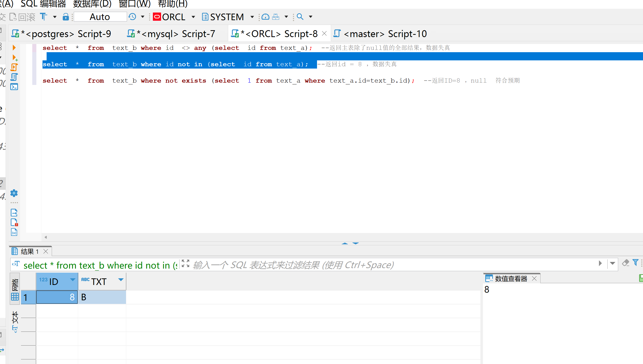Expand the SYSTEM schema dropdown
Image resolution: width=643 pixels, height=364 pixels.
pyautogui.click(x=252, y=17)
